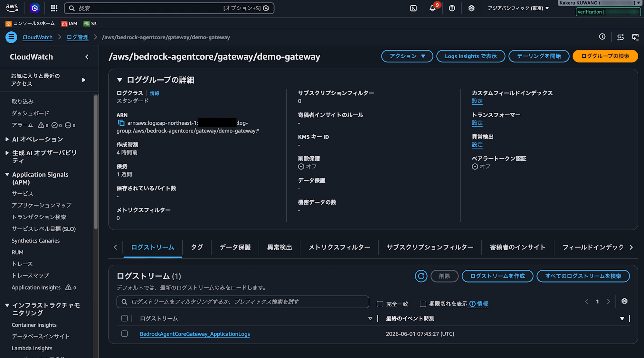The height and width of the screenshot is (358, 644).
Task: Focus the log stream filter input field
Action: click(243, 302)
